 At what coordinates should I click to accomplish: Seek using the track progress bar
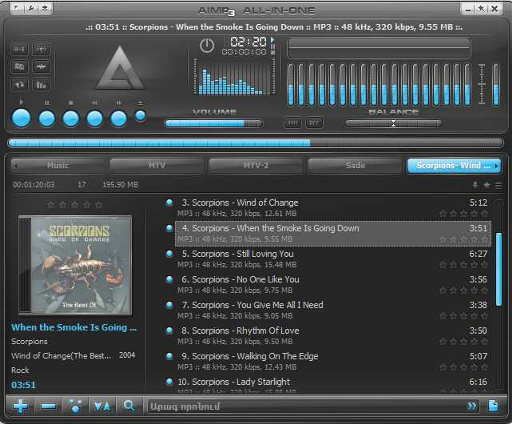point(255,143)
